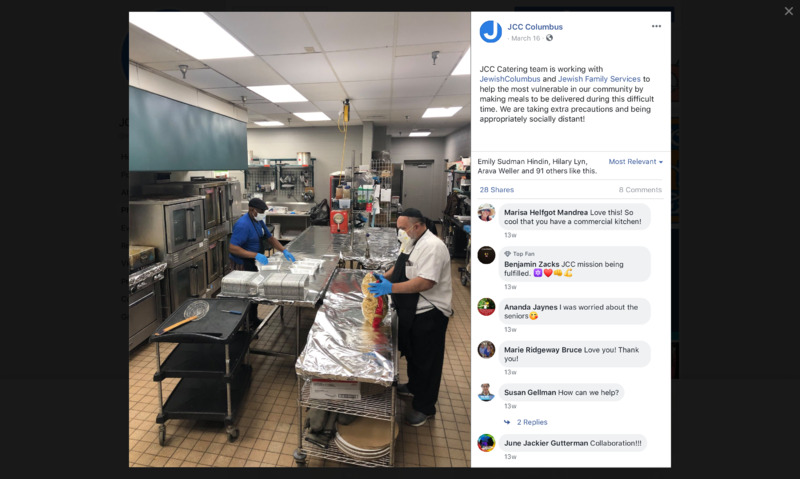Open Marie Ridgeway Bruce's avatar
This screenshot has width=800, height=479.
tap(486, 349)
